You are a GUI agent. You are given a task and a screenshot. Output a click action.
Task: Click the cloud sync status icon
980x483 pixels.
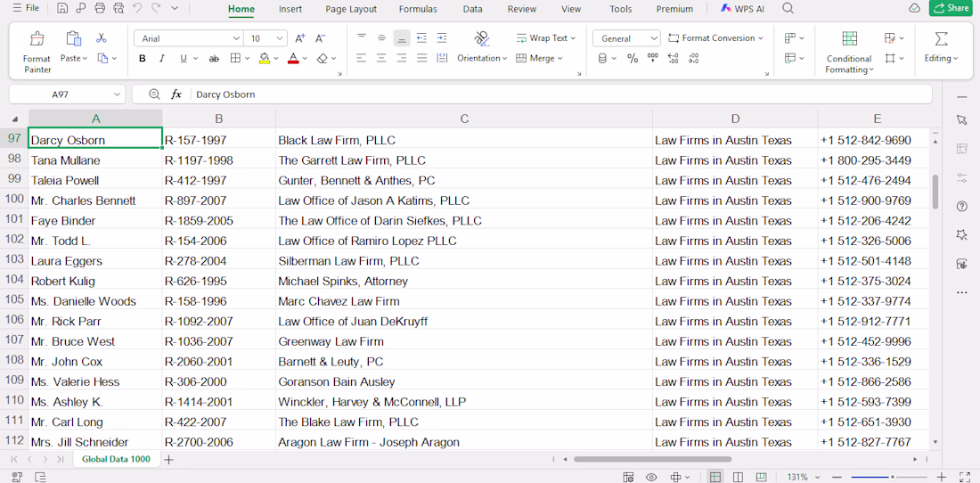click(x=914, y=9)
